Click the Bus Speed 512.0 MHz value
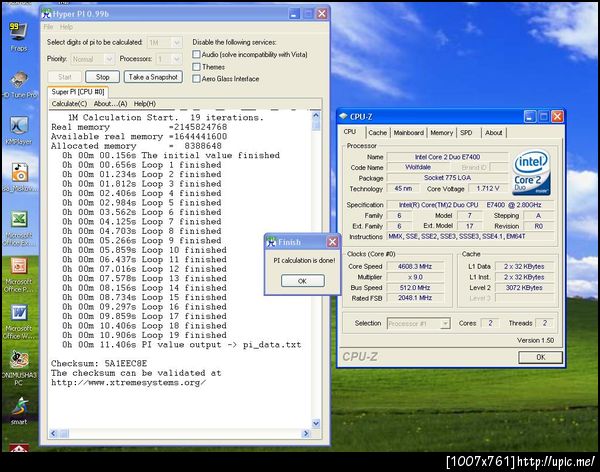Image resolution: width=600 pixels, height=472 pixels. click(415, 287)
